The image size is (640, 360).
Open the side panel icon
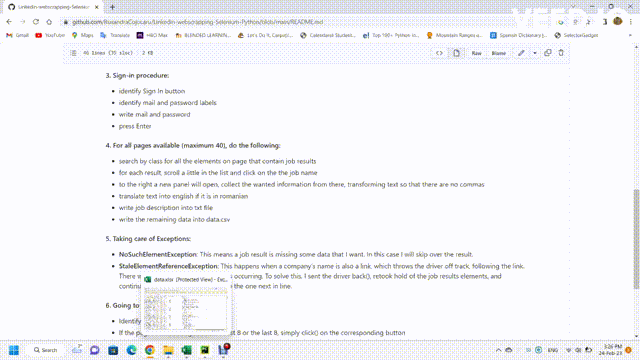[605, 22]
